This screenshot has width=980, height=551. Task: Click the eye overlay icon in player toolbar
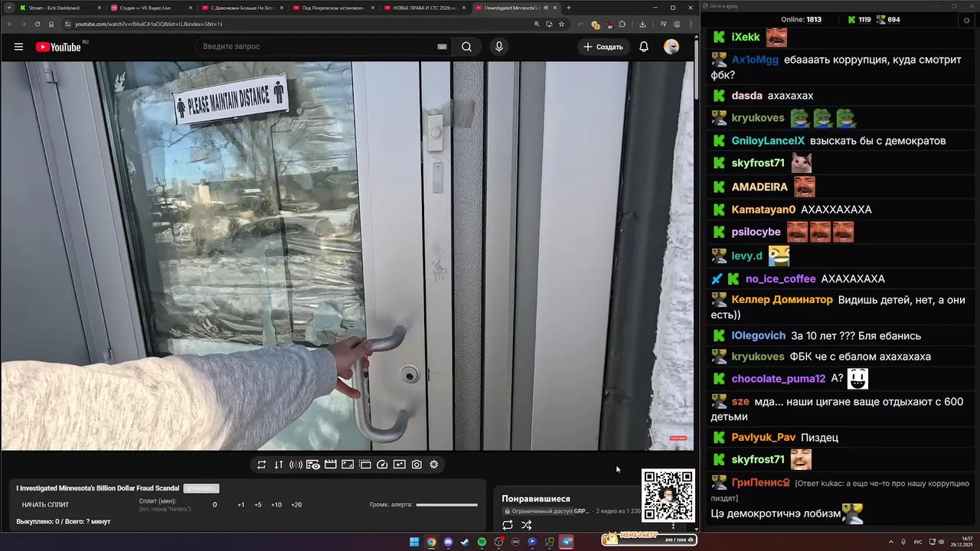313,465
